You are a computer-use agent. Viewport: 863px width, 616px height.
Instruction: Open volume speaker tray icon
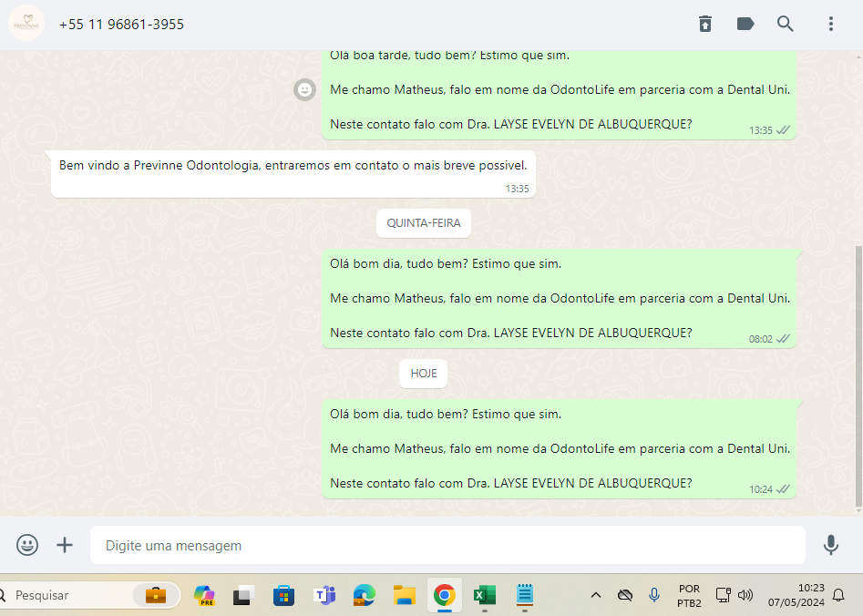pos(745,595)
